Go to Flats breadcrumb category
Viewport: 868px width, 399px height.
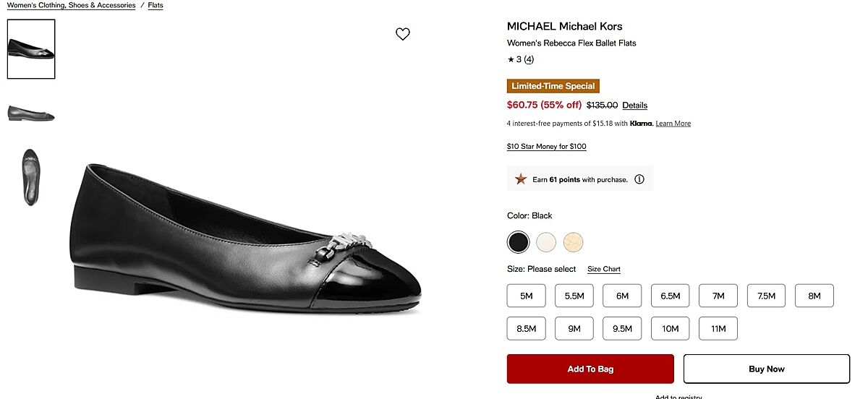point(156,5)
